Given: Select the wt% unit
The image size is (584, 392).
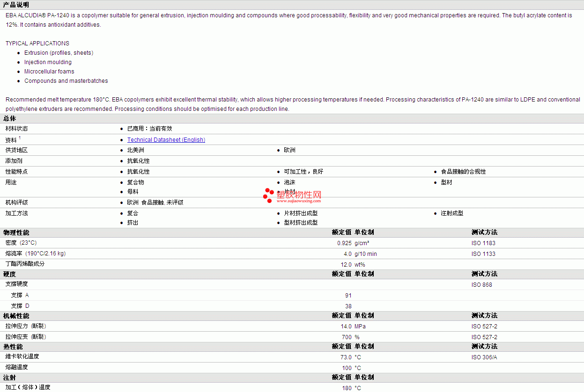Looking at the screenshot, I should [x=360, y=265].
